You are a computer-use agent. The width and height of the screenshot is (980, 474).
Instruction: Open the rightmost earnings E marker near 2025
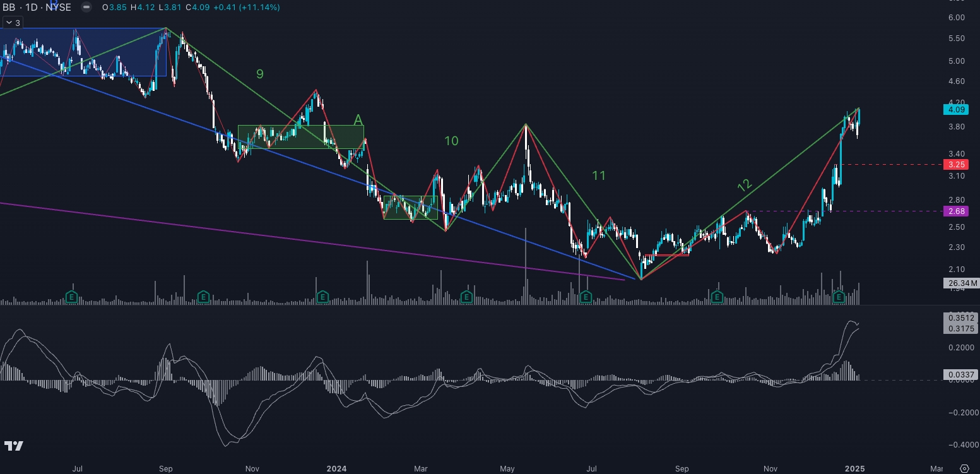839,297
